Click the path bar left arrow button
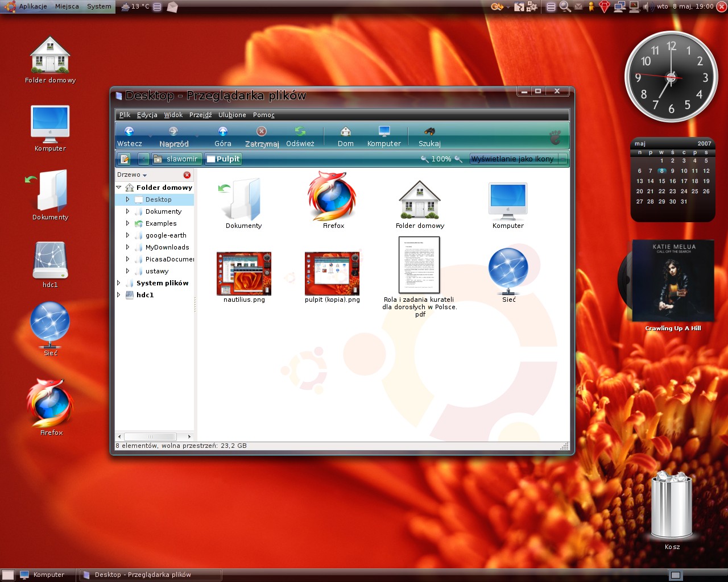The height and width of the screenshot is (582, 728). coord(143,159)
